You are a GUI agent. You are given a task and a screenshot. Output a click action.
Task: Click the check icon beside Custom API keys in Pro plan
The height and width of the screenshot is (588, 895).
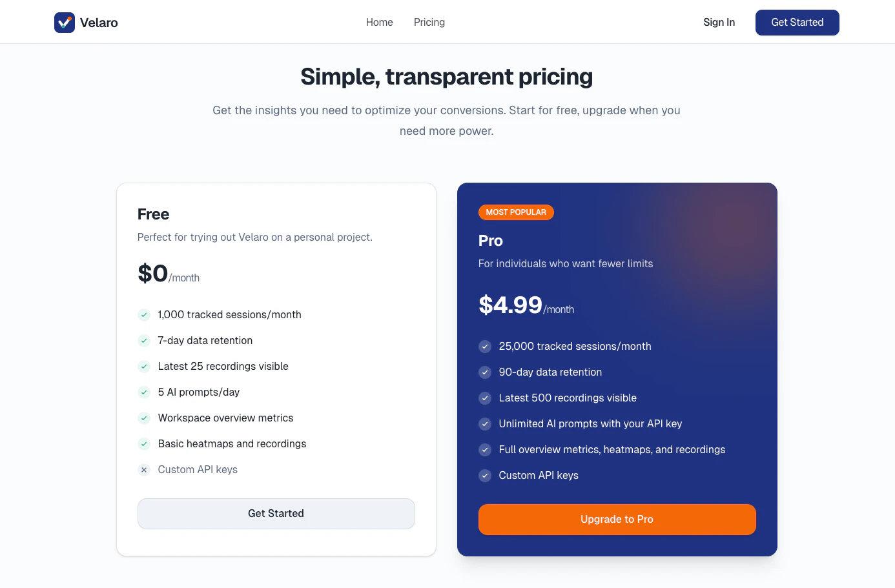[x=485, y=476]
